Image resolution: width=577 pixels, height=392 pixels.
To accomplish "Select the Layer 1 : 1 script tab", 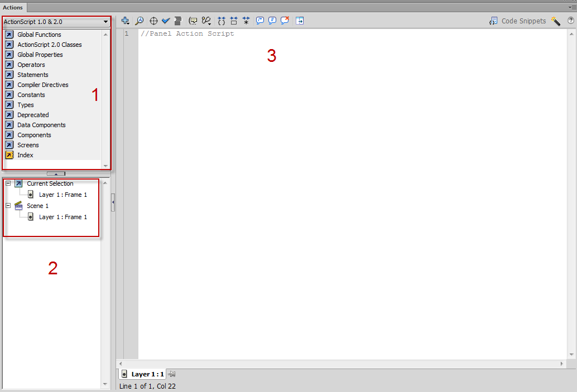I will pos(142,374).
